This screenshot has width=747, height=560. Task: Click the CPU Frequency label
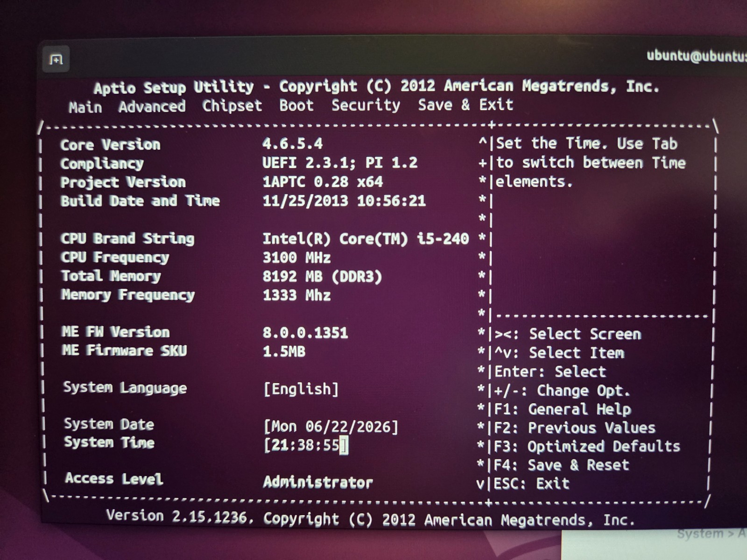coord(115,258)
